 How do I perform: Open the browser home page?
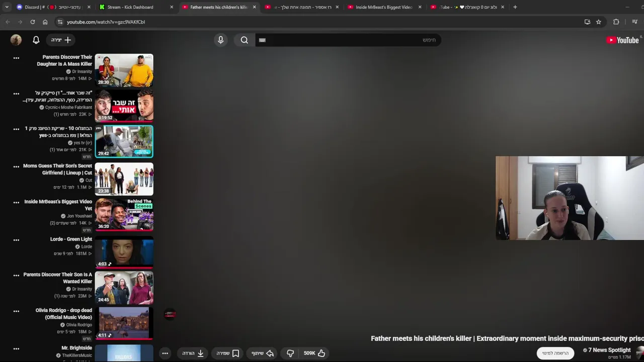pyautogui.click(x=45, y=22)
